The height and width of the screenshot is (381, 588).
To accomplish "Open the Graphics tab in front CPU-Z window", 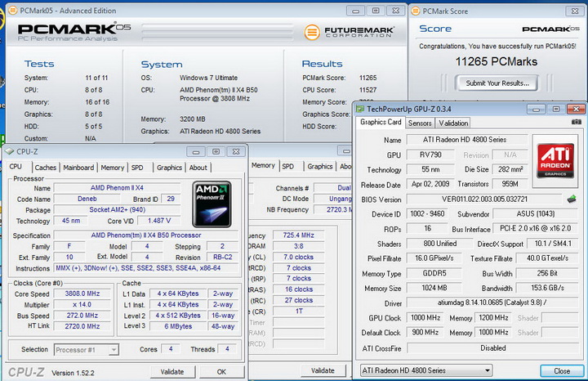I will 169,168.
